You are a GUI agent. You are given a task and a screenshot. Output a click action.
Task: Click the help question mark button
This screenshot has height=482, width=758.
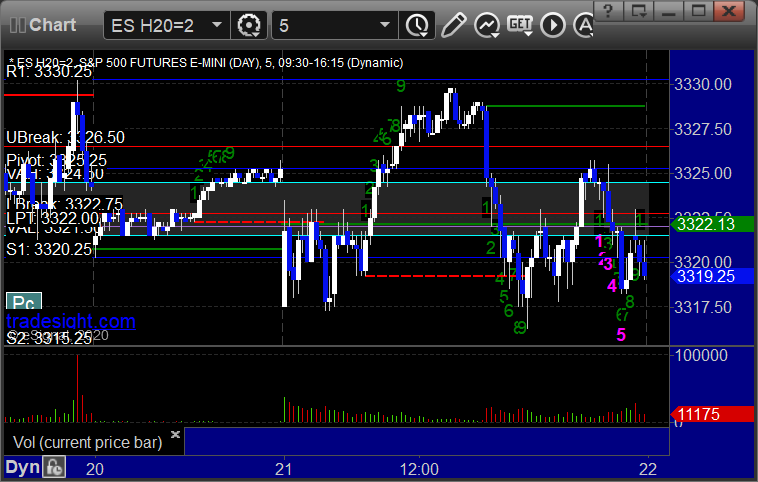608,10
